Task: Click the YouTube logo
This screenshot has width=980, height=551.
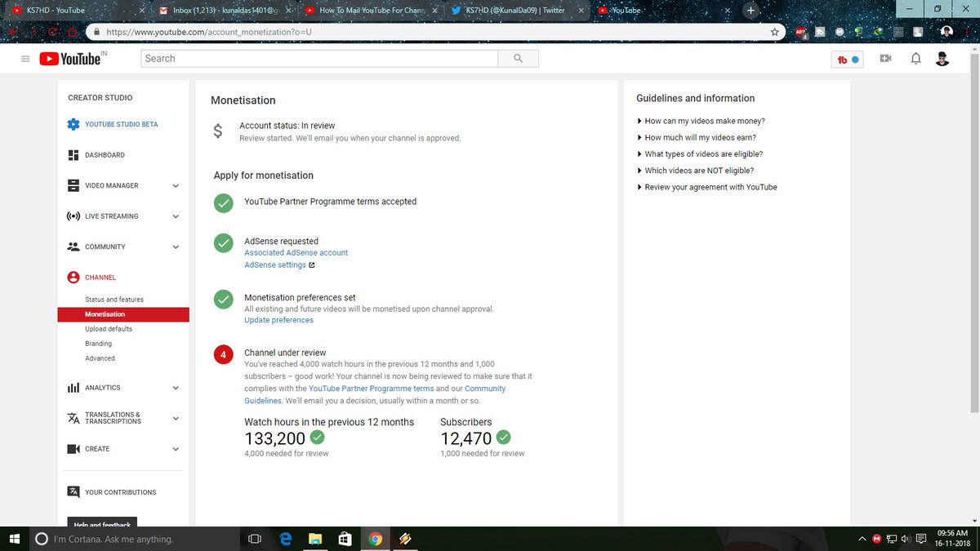Action: pyautogui.click(x=72, y=59)
